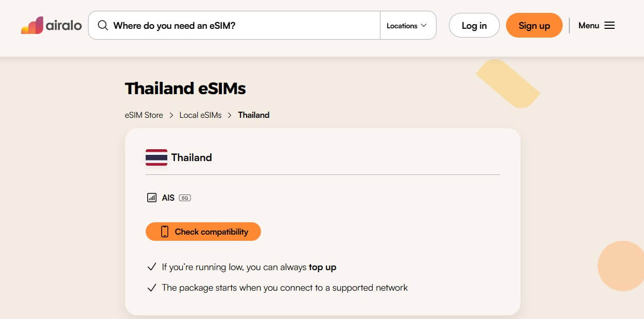Open the Menu item in the header
The image size is (644, 319).
coord(588,25)
